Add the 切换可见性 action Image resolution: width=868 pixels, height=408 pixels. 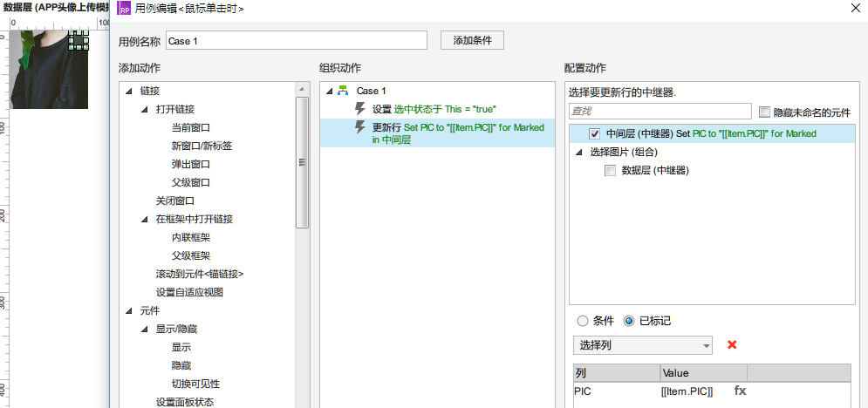click(x=196, y=384)
